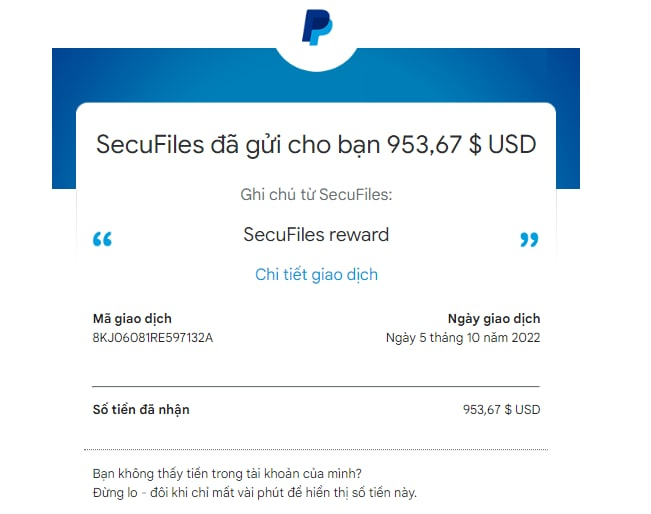The height and width of the screenshot is (514, 651).
Task: Click the headline "SecuFiles đã gửi cho bạn"
Action: pyautogui.click(x=240, y=144)
